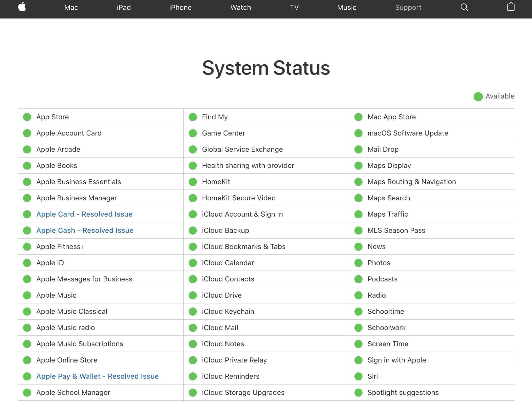Click the green dot beside Screen Time
532x402 pixels.
(x=358, y=344)
